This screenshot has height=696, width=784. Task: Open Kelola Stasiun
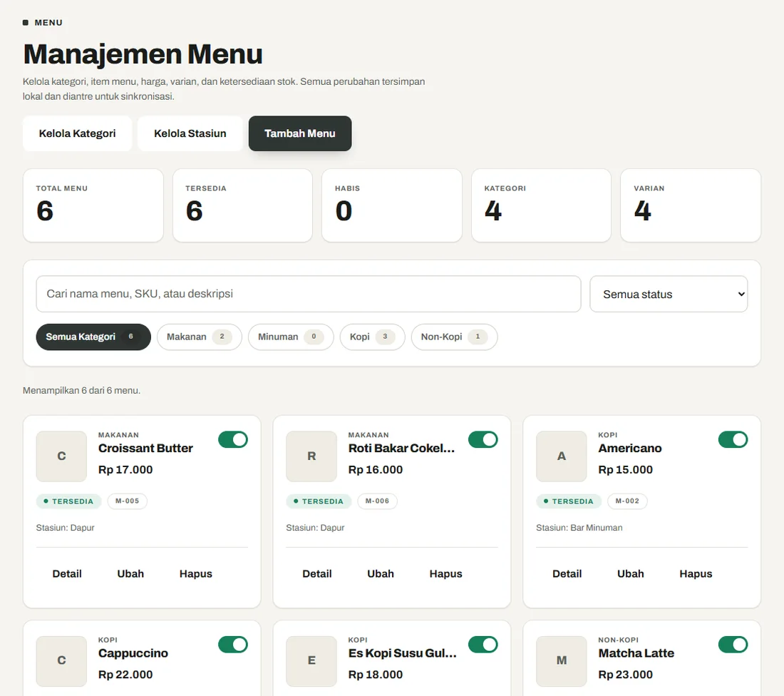pyautogui.click(x=190, y=133)
